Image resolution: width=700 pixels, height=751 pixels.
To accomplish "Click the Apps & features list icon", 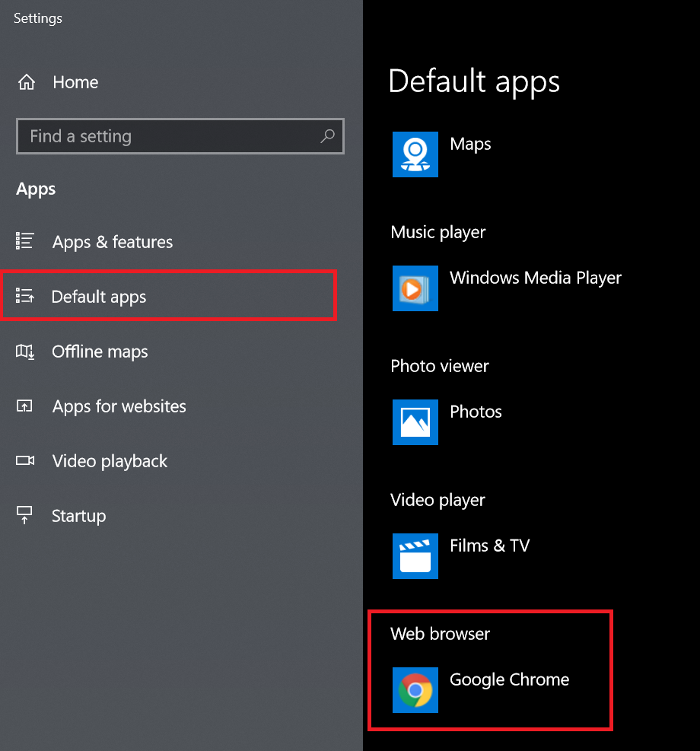I will (24, 241).
